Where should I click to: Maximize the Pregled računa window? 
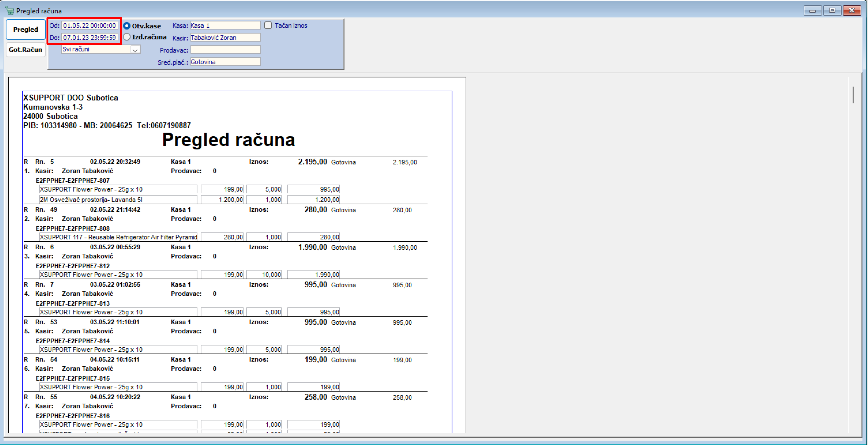(832, 11)
